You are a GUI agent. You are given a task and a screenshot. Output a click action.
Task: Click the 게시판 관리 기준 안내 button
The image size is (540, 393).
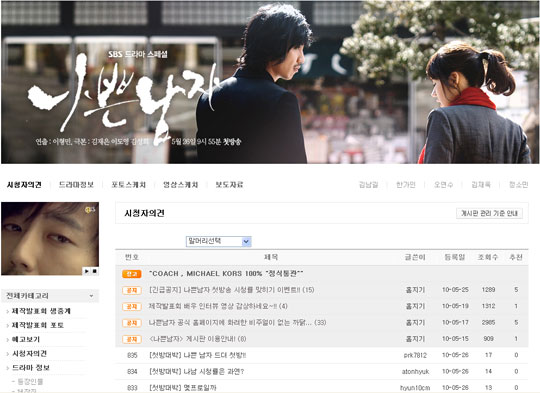tap(489, 213)
